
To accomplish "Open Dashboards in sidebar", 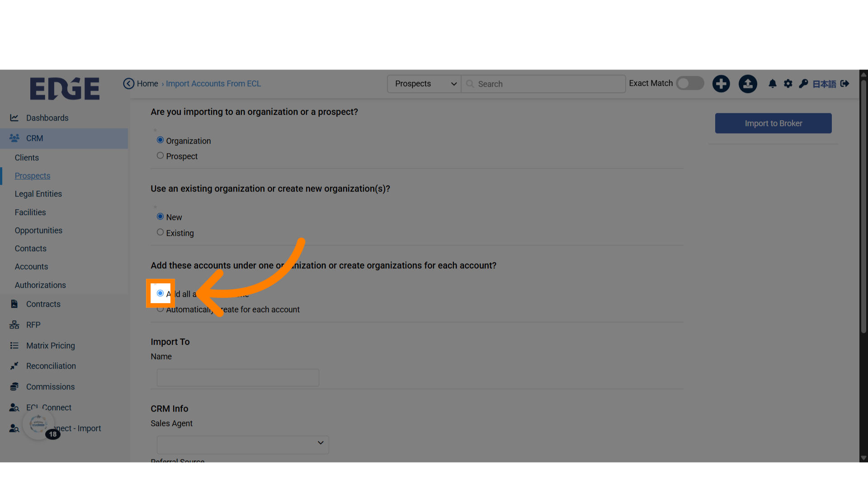I will coord(47,118).
